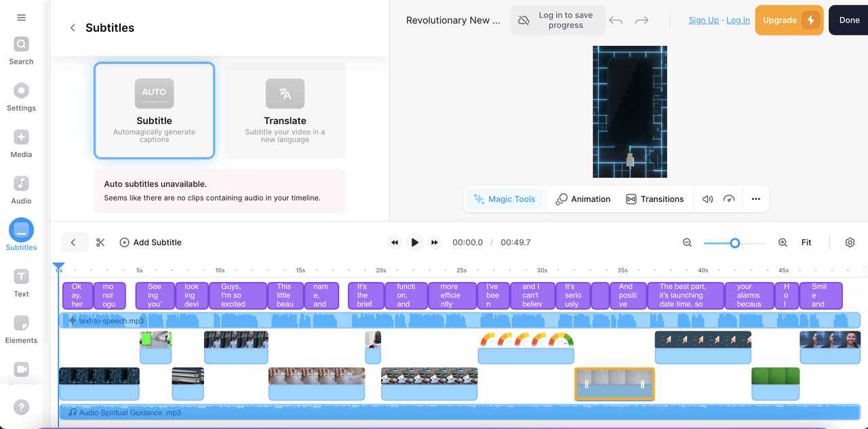Open Magic Tools
Viewport: 868px width, 429px height.
point(504,199)
